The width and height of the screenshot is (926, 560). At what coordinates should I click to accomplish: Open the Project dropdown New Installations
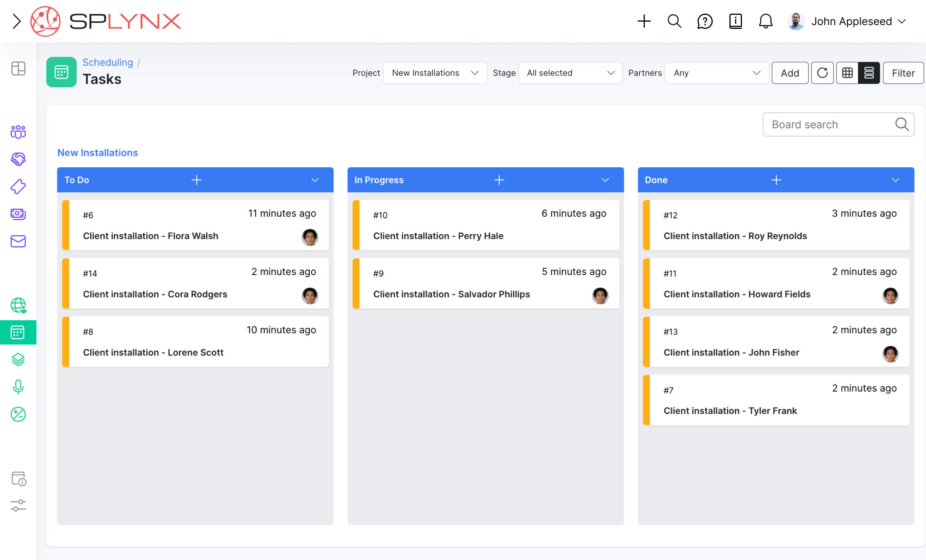click(x=435, y=73)
